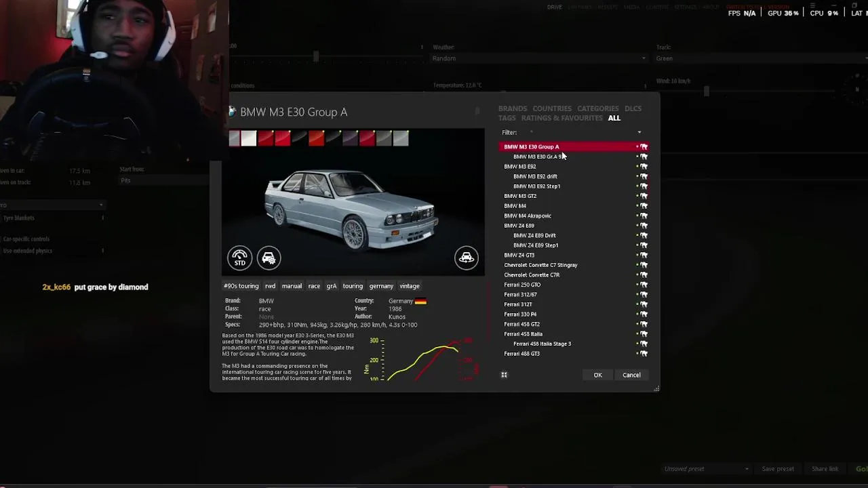Click horse icon on BMW M4 Akrapovic row
868x488 pixels.
[x=644, y=216]
